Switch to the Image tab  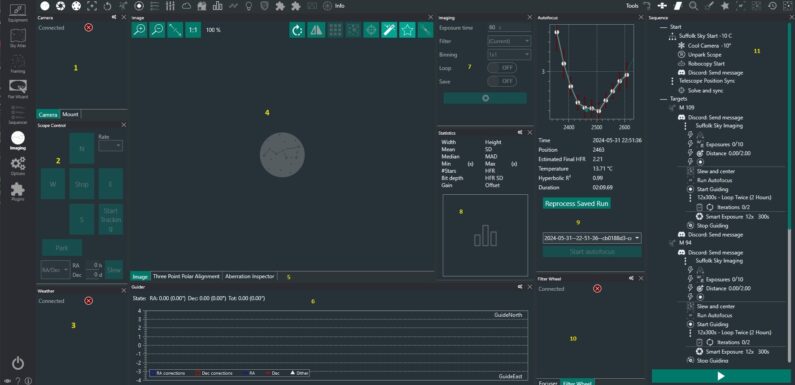(x=140, y=276)
